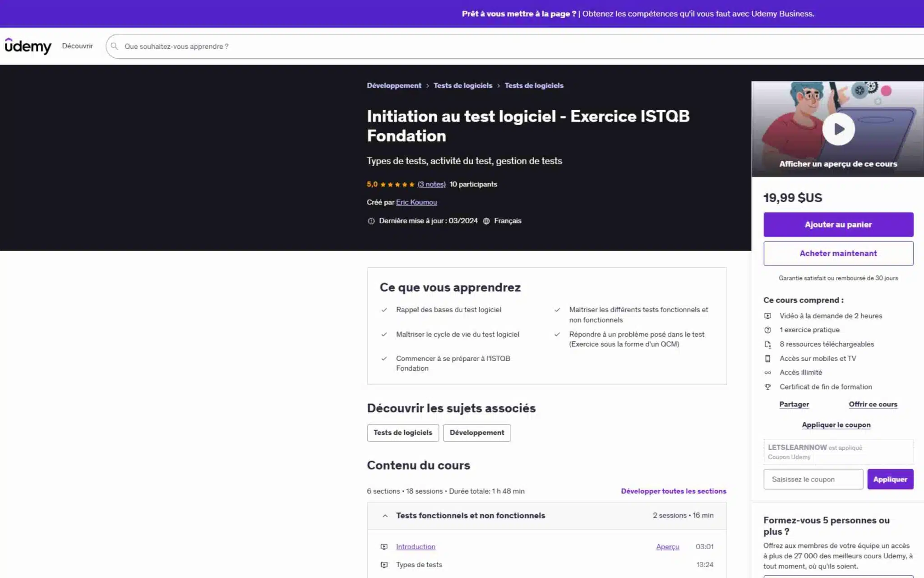Click the search magnifier icon
The width and height of the screenshot is (924, 578).
[115, 46]
